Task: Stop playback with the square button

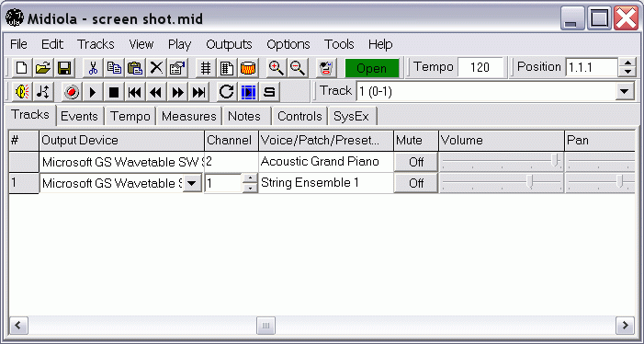Action: (x=114, y=92)
